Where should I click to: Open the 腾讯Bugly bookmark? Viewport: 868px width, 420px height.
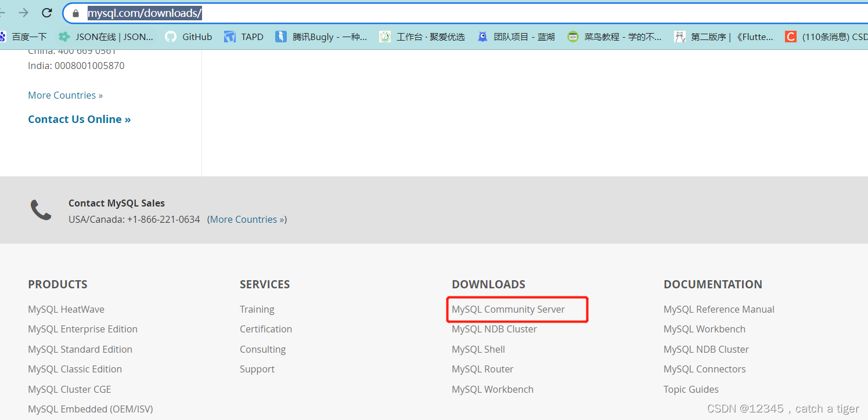point(321,37)
